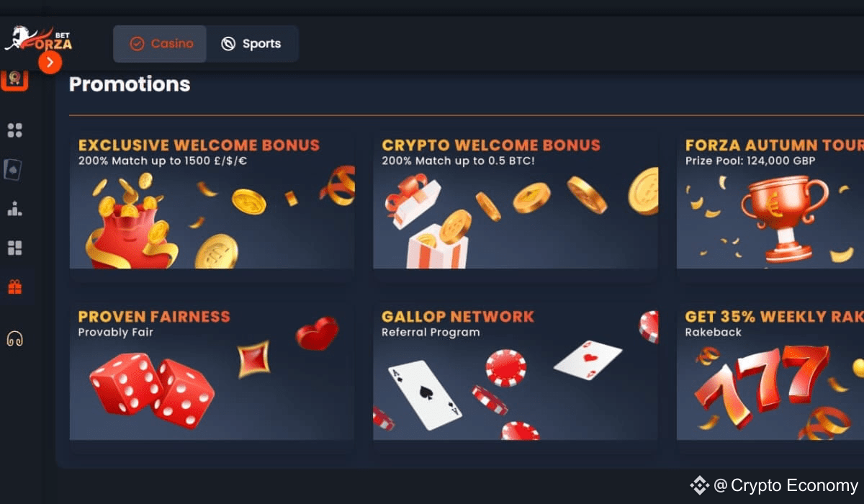Open the 35% Weekly Rakeback card
Image resolution: width=864 pixels, height=504 pixels.
click(770, 372)
